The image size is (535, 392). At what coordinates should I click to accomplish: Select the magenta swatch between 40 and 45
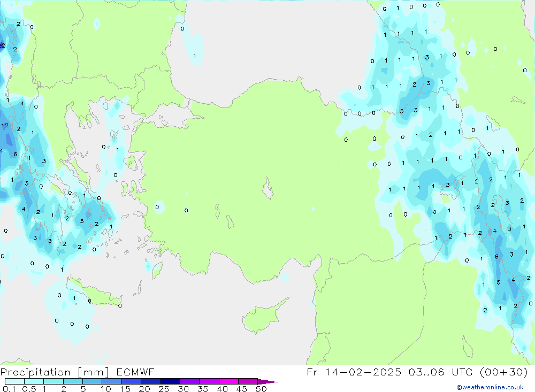click(x=228, y=381)
